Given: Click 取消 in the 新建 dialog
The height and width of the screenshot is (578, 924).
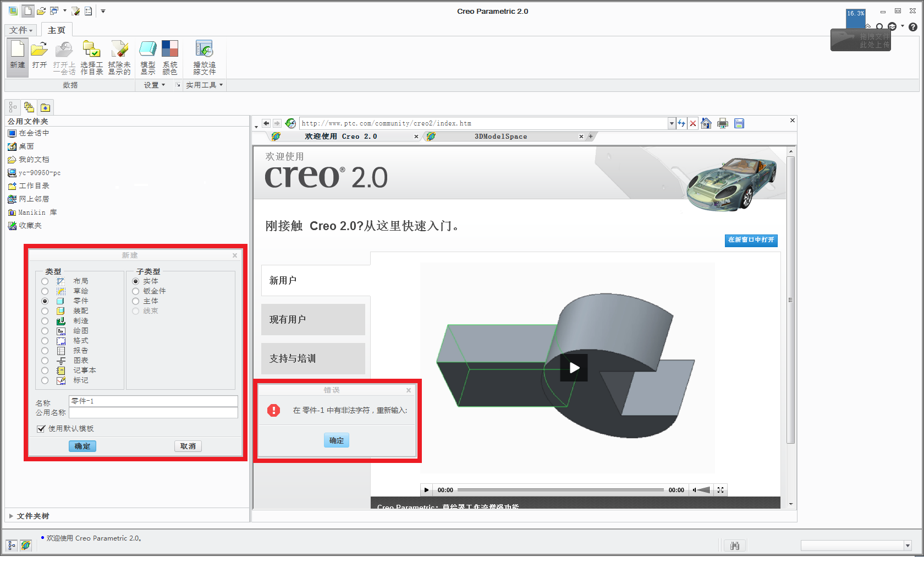Looking at the screenshot, I should coord(188,446).
